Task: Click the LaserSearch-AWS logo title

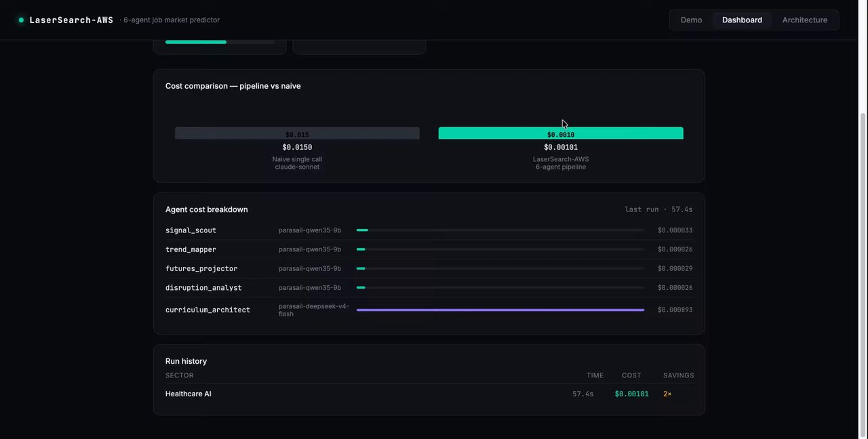Action: coord(71,20)
